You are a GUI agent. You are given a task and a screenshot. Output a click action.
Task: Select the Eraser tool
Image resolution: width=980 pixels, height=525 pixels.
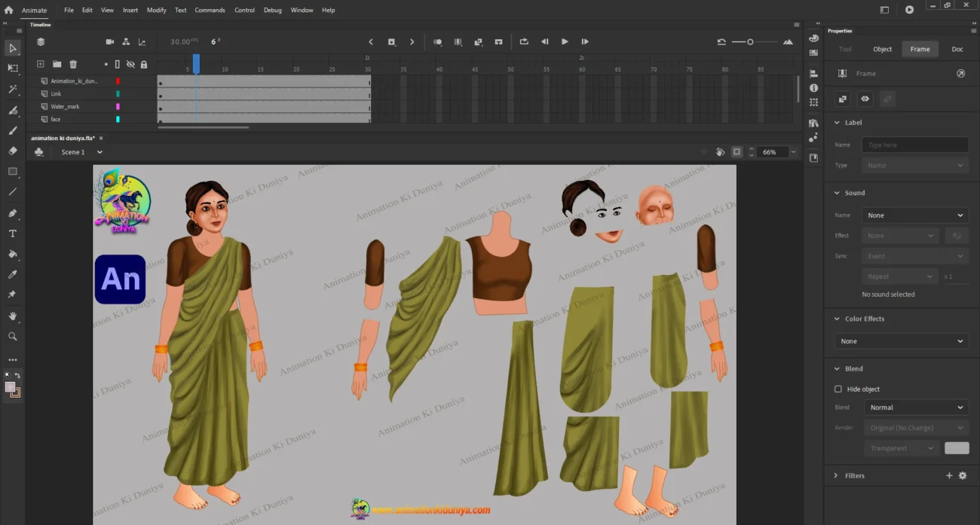click(13, 151)
